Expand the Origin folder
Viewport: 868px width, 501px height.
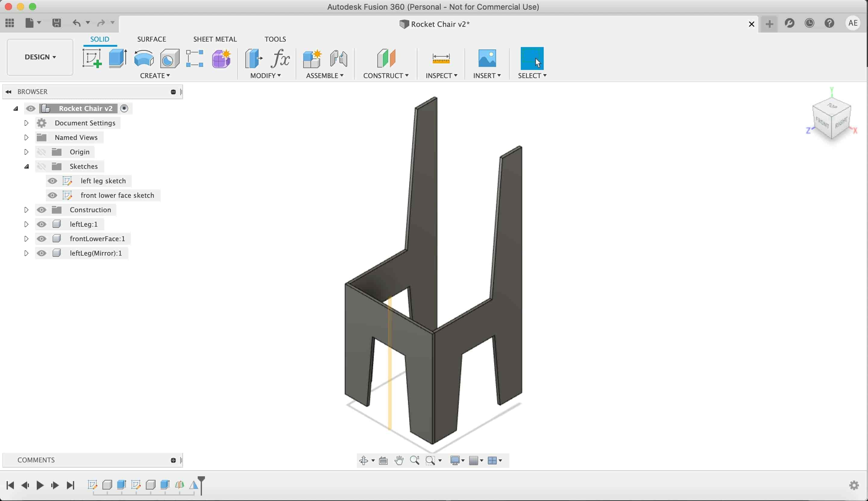coord(26,152)
